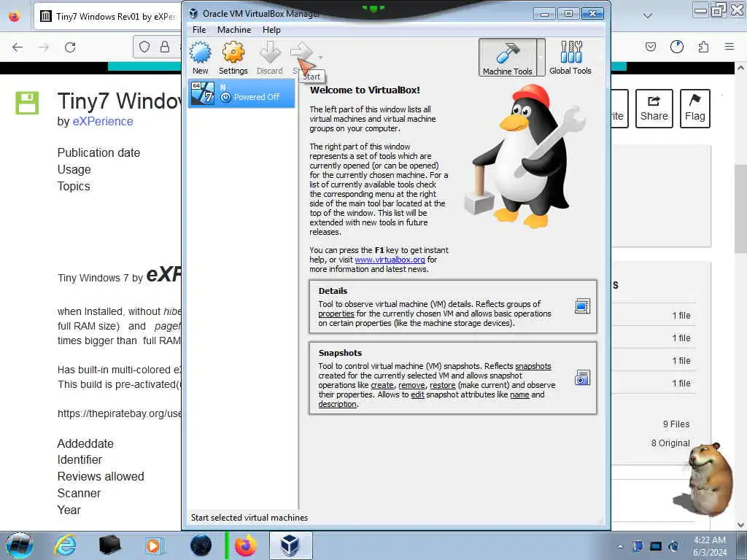Click the black box taskbar icon
This screenshot has height=560, width=747.
(x=109, y=545)
